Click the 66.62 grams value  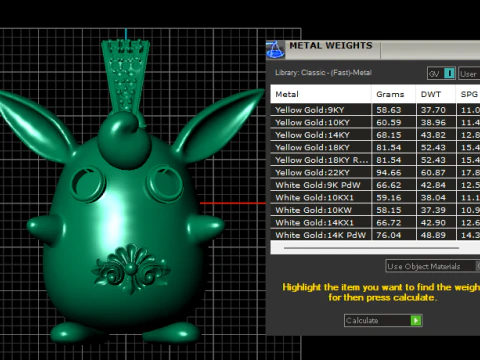(x=389, y=185)
